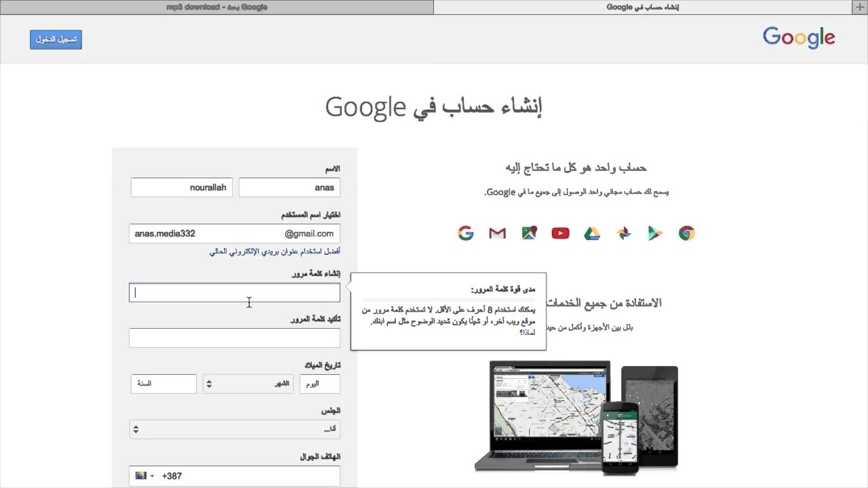Image resolution: width=868 pixels, height=488 pixels.
Task: Open the country flag selector for phone
Action: coord(144,476)
